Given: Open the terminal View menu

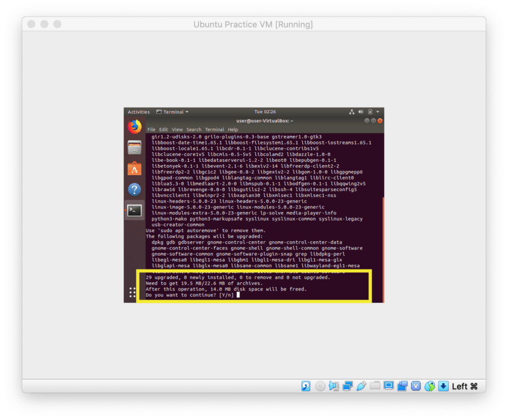Looking at the screenshot, I should tap(177, 129).
